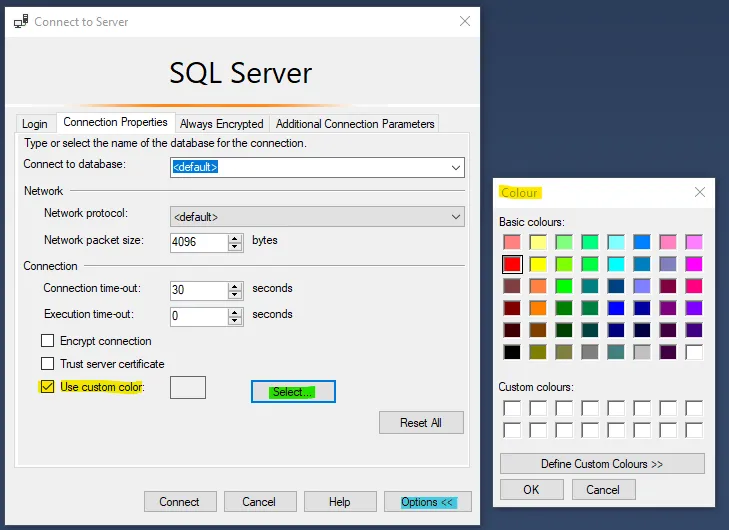Choose the medium gray basic colour swatch
The height and width of the screenshot is (530, 729).
pyautogui.click(x=590, y=352)
